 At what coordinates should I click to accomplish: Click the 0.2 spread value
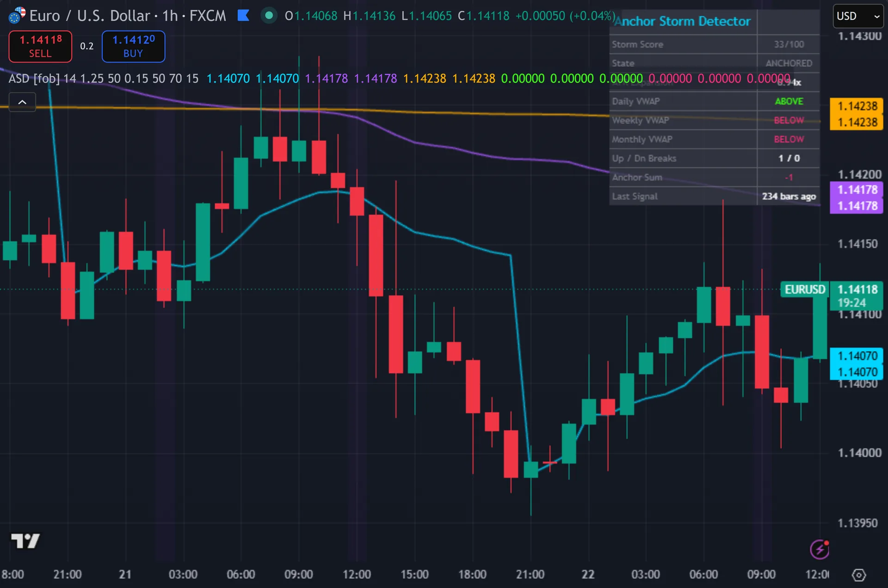(x=86, y=46)
